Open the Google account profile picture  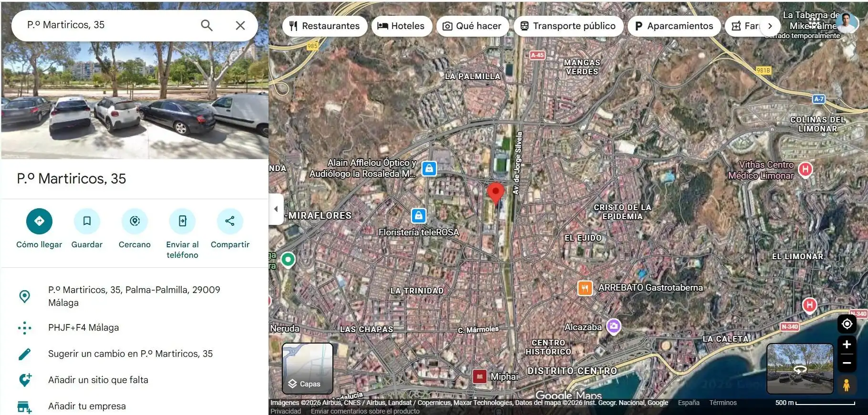(x=846, y=22)
